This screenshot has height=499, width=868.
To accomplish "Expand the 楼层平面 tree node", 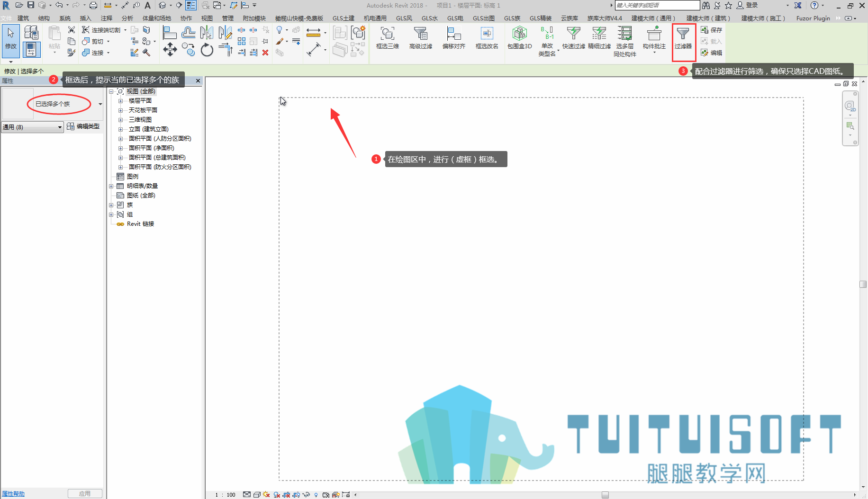I will [120, 101].
